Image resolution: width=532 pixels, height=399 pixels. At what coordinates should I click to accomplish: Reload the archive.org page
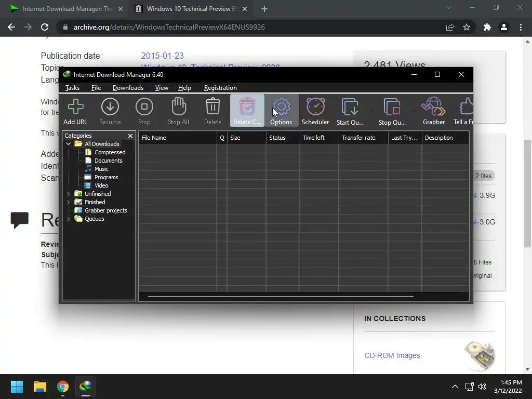(45, 27)
